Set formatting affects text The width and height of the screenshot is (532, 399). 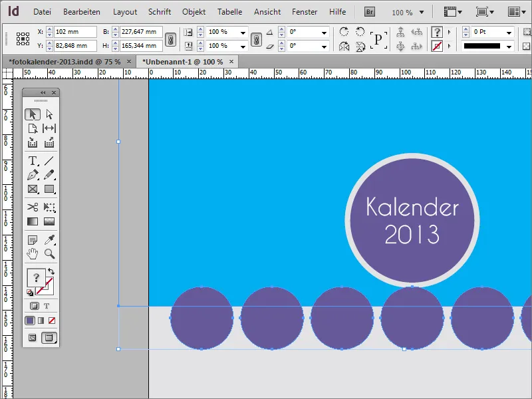click(x=47, y=306)
